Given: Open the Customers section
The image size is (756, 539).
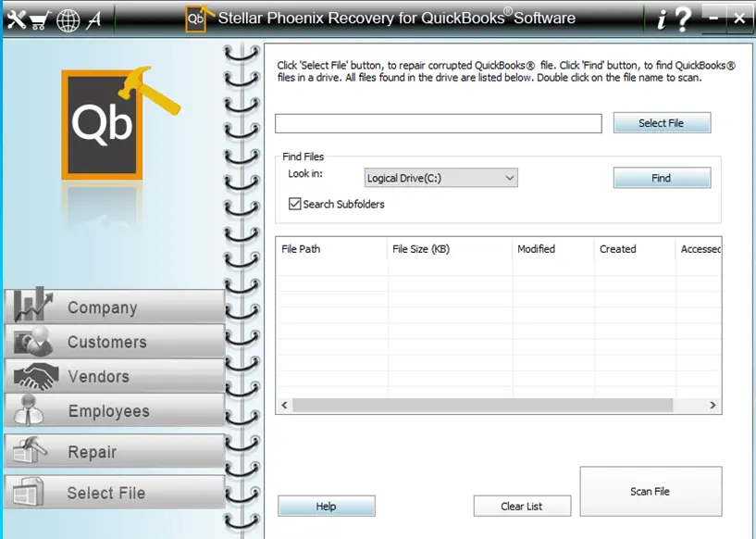Looking at the screenshot, I should (x=115, y=341).
